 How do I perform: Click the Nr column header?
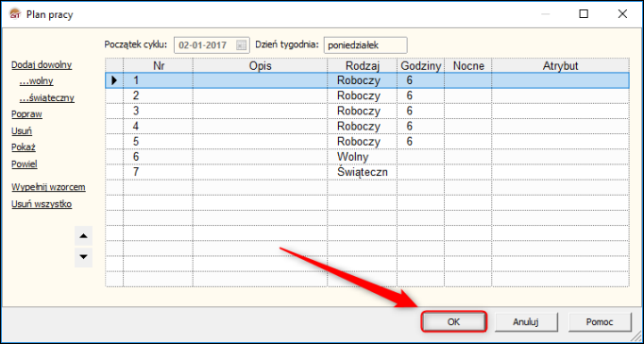point(158,66)
